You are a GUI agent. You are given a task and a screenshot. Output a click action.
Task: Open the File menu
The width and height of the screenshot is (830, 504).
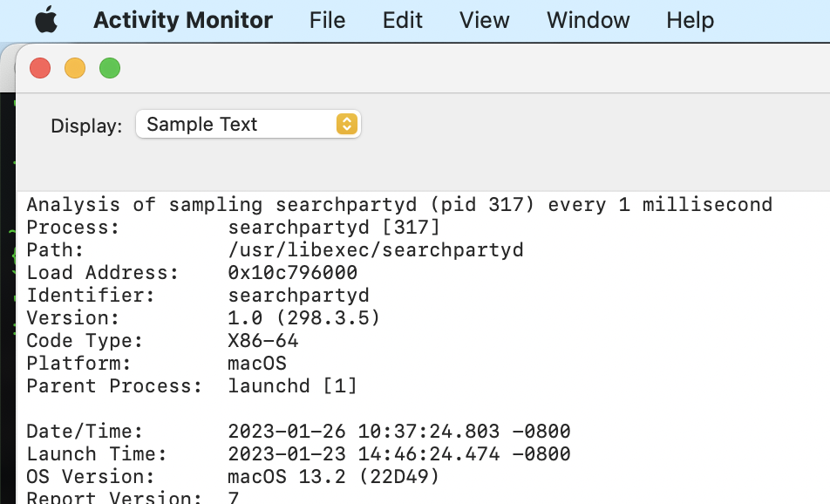(x=327, y=20)
